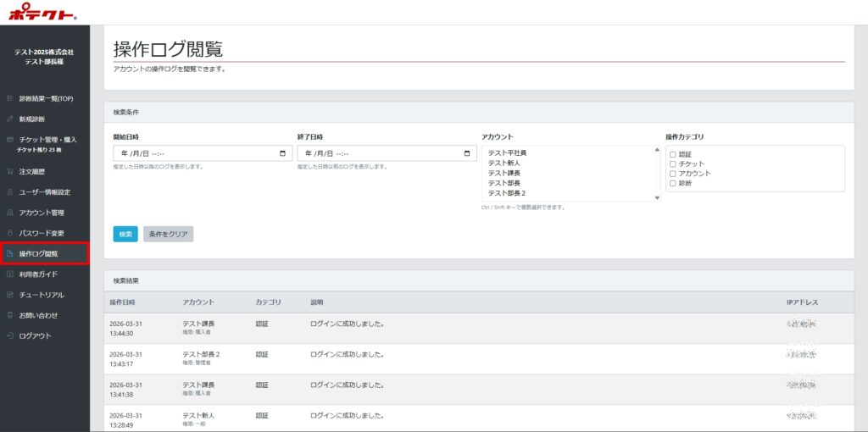Tick the 診断 category checkbox

tap(673, 183)
